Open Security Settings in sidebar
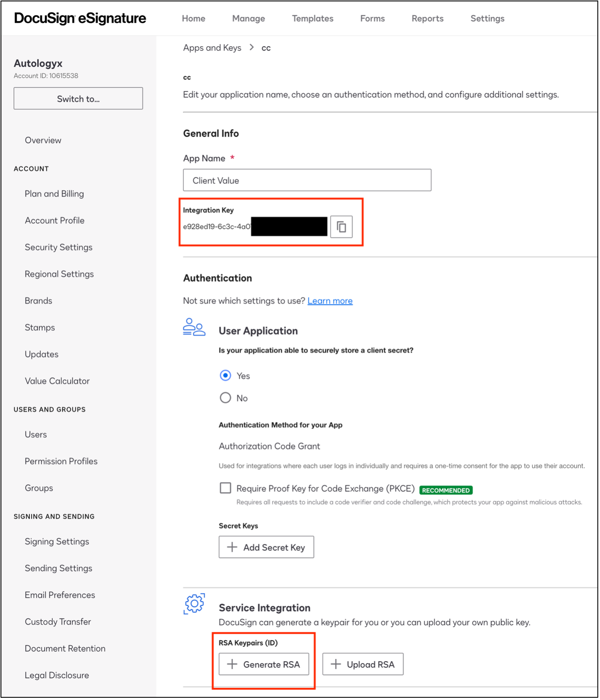Screen dimensions: 600x700 [59, 248]
